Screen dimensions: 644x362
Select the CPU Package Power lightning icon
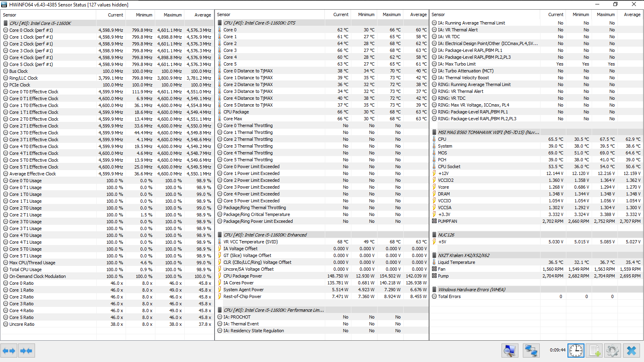click(220, 276)
